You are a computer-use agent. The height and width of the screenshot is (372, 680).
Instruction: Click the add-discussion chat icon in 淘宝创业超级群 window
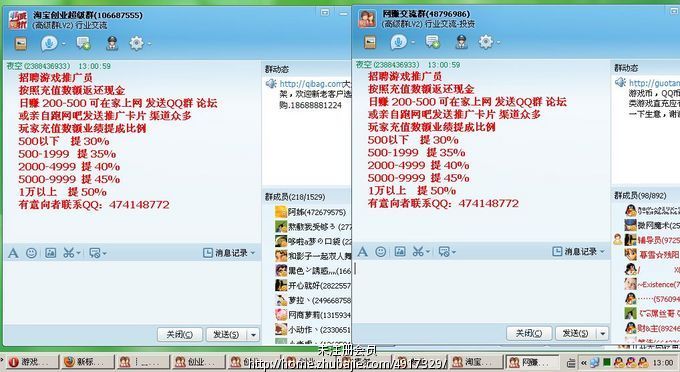coord(83,43)
